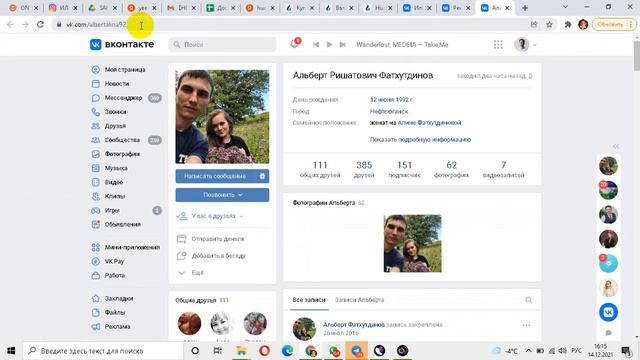Viewport: 640px width, 360px height.
Task: Open Реклама in the sidebar
Action: (111, 327)
